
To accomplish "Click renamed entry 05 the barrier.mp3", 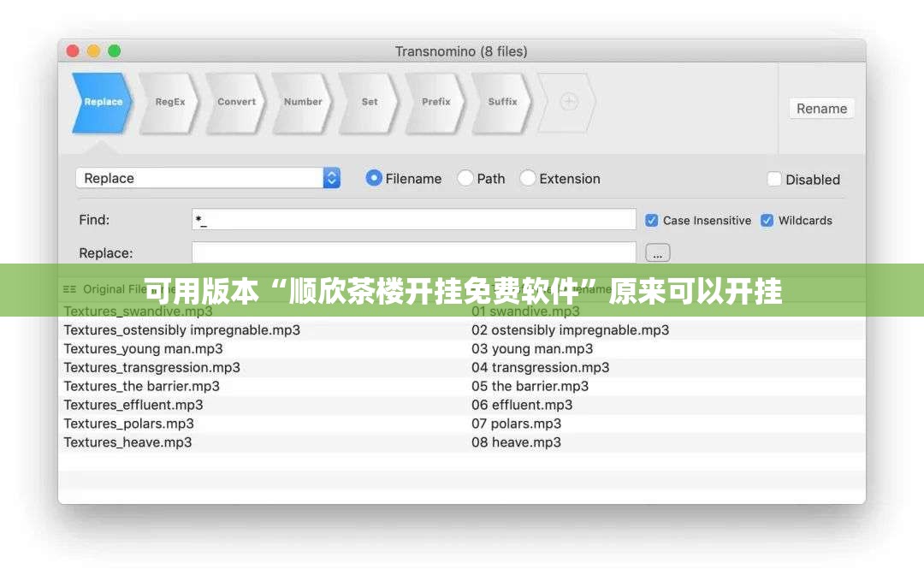I will click(530, 386).
